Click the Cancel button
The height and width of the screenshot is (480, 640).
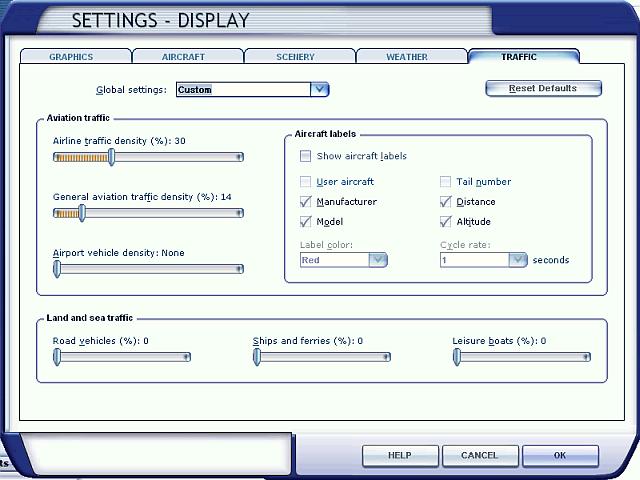point(479,455)
